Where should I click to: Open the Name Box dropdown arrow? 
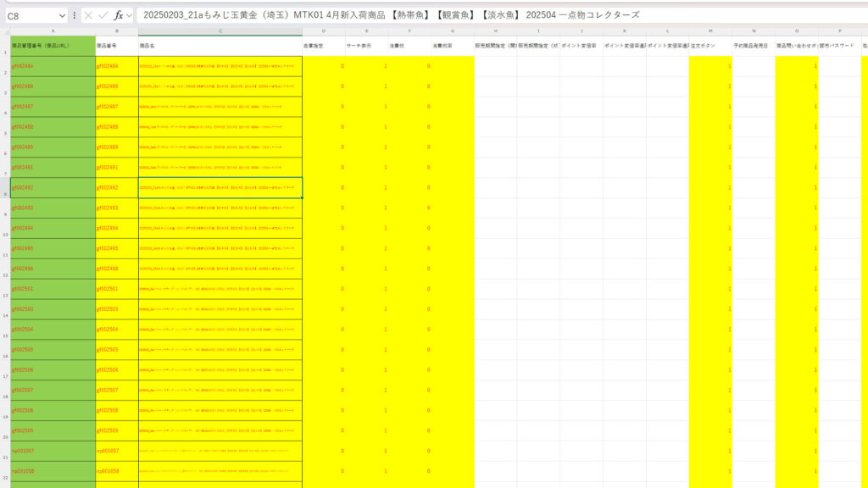62,16
